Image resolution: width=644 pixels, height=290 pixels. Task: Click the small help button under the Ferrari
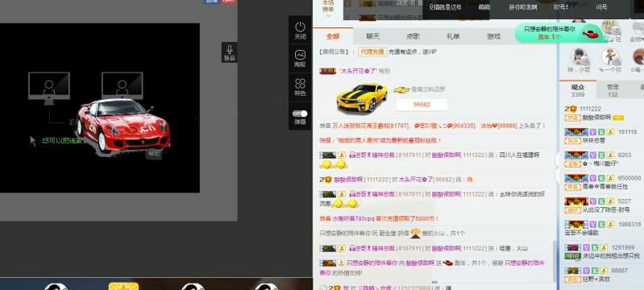(x=154, y=153)
